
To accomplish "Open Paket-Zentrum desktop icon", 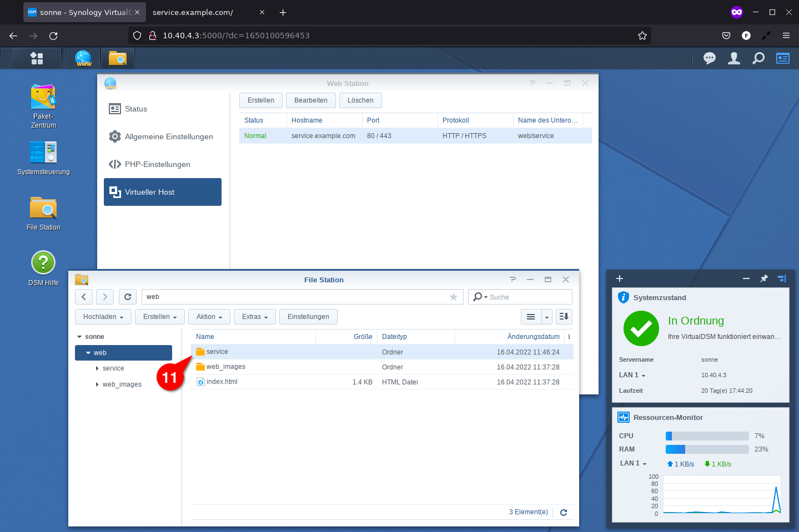I will pyautogui.click(x=43, y=98).
